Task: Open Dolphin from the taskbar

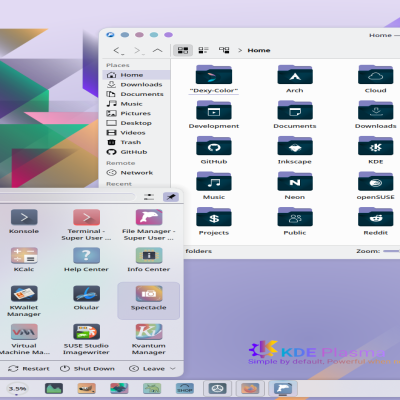Action: click(x=283, y=389)
